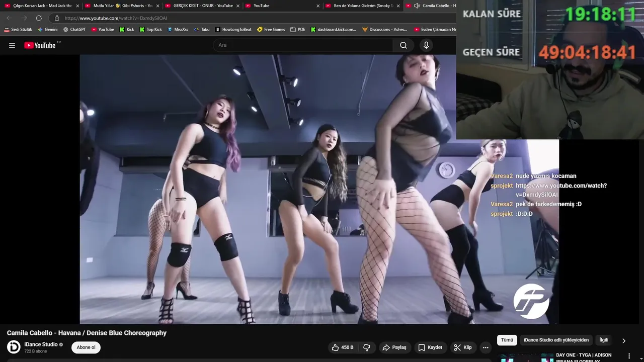Image resolution: width=644 pixels, height=362 pixels.
Task: Start voice search with microphone
Action: coord(426,45)
